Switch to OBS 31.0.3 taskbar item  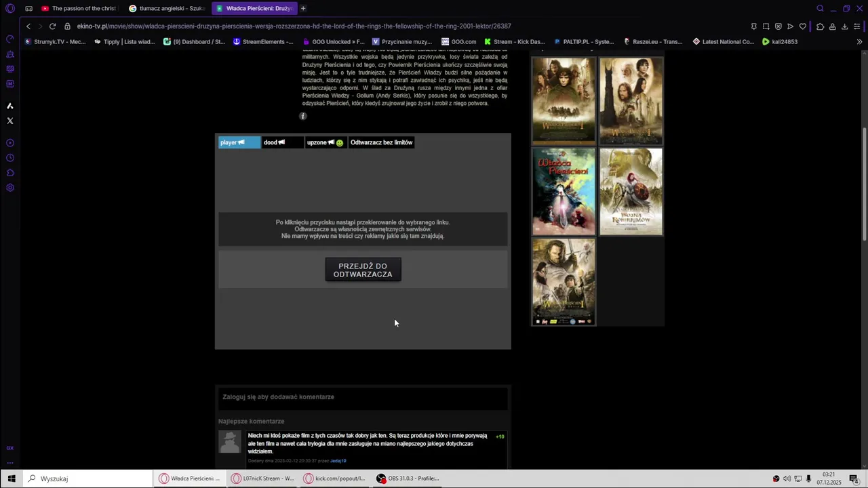coord(410,479)
